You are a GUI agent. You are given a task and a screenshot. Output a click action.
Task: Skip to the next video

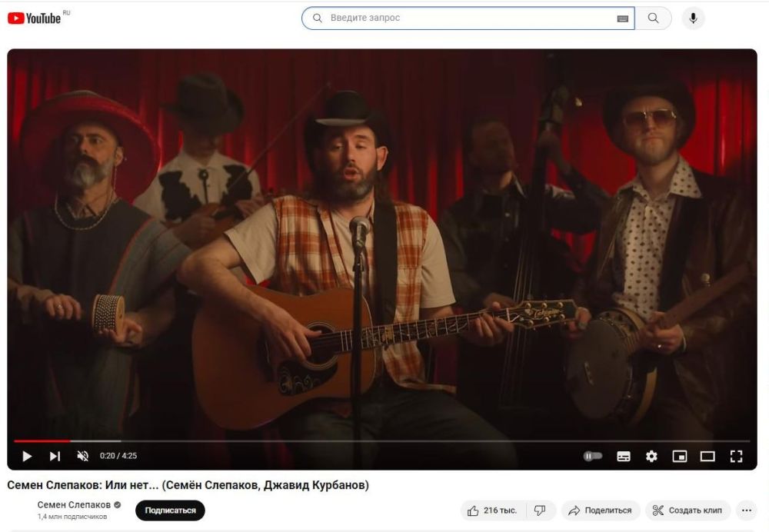(x=55, y=456)
